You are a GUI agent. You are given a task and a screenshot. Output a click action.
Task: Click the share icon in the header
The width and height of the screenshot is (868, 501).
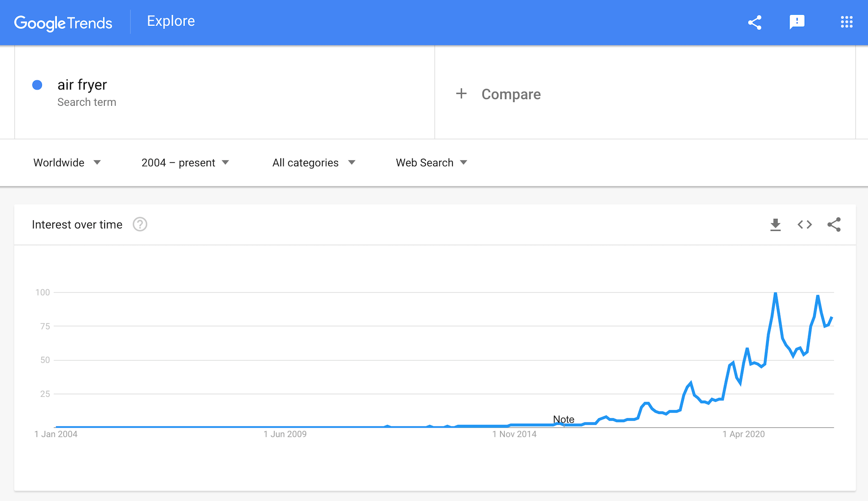tap(755, 22)
